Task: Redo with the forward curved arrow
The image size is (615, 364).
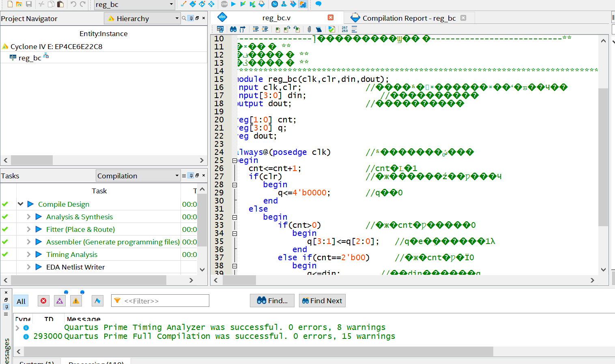Action: coord(83,4)
